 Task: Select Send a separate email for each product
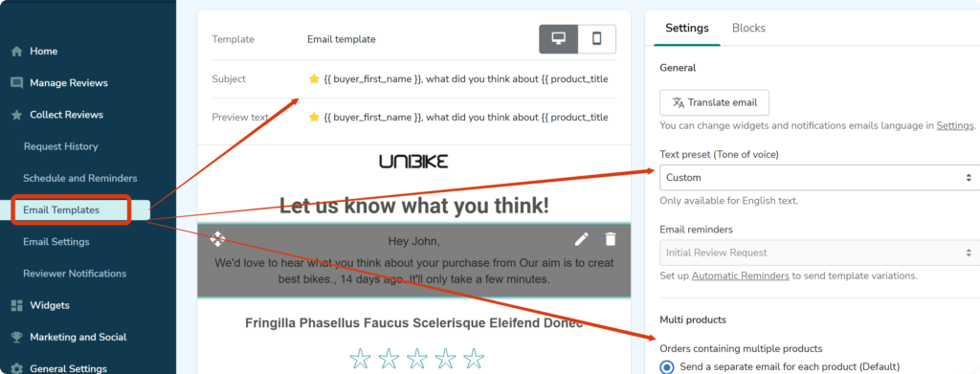(667, 366)
